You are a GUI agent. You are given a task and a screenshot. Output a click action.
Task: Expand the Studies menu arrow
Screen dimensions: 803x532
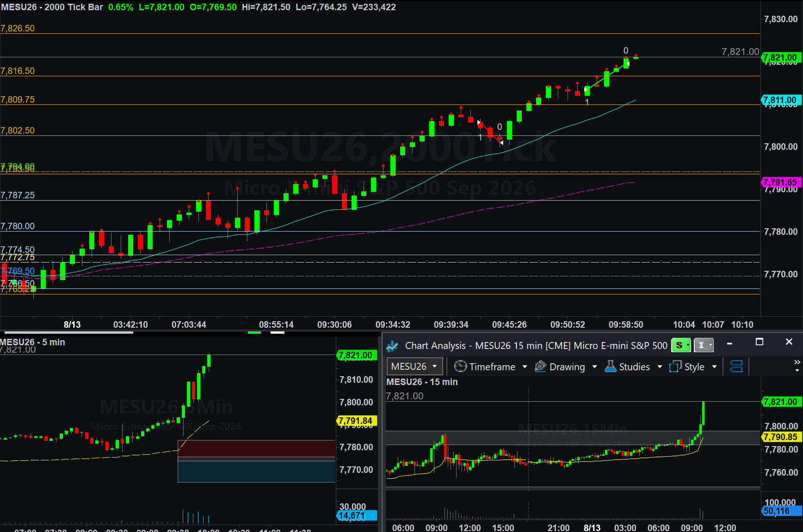pyautogui.click(x=660, y=367)
